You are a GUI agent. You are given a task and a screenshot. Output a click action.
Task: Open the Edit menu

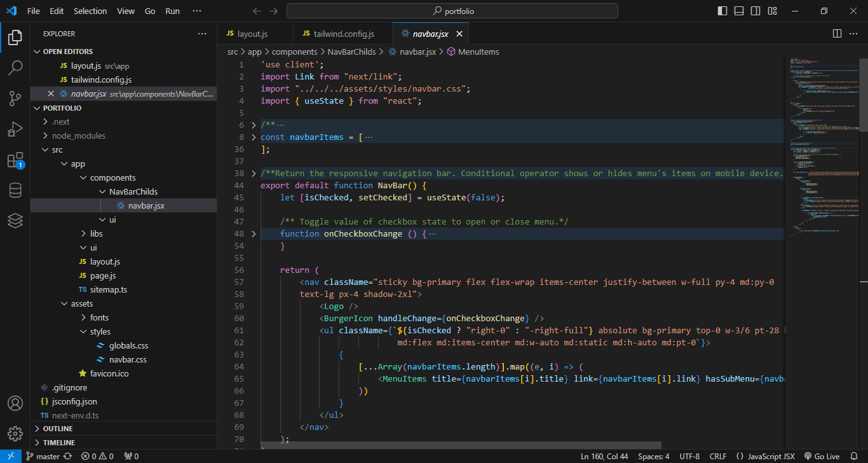click(x=57, y=11)
